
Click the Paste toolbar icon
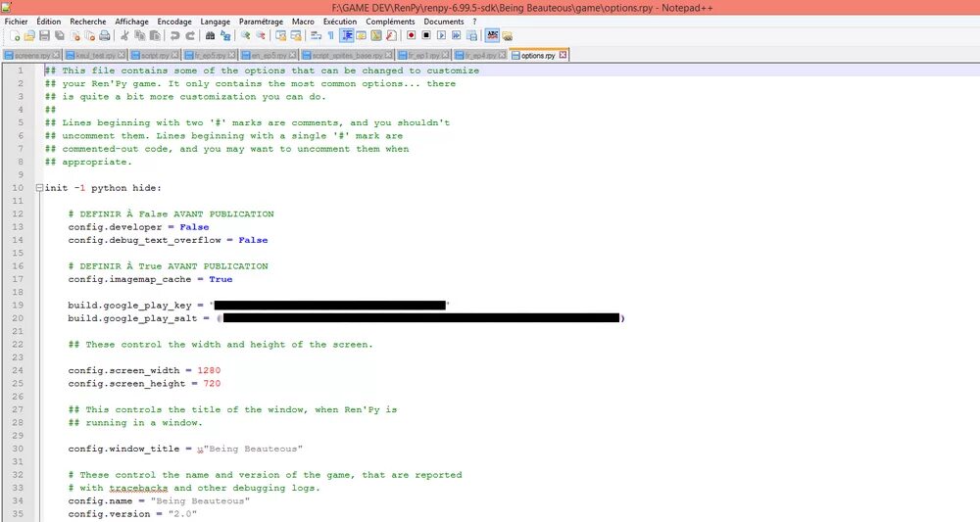[x=155, y=35]
